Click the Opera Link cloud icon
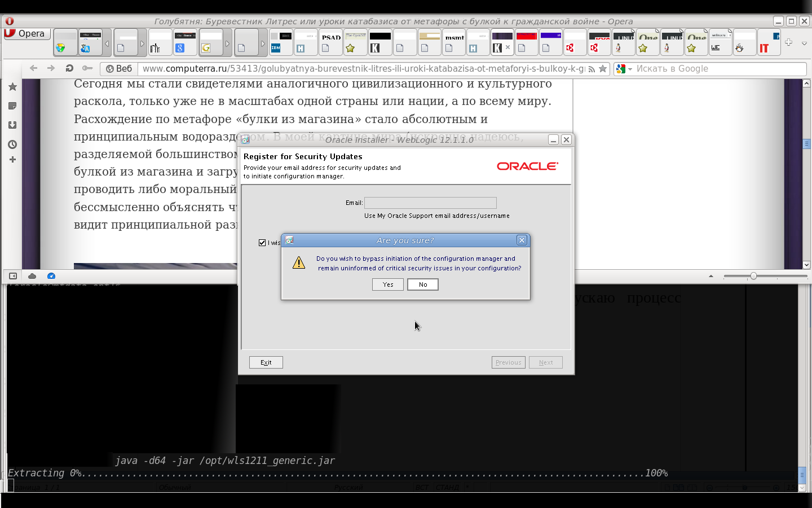812x508 pixels. pos(32,276)
